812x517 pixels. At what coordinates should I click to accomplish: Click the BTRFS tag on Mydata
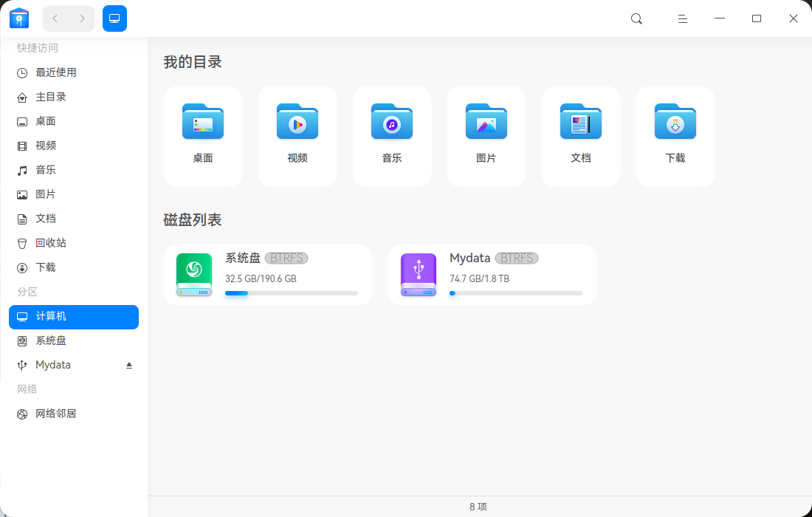click(x=516, y=258)
